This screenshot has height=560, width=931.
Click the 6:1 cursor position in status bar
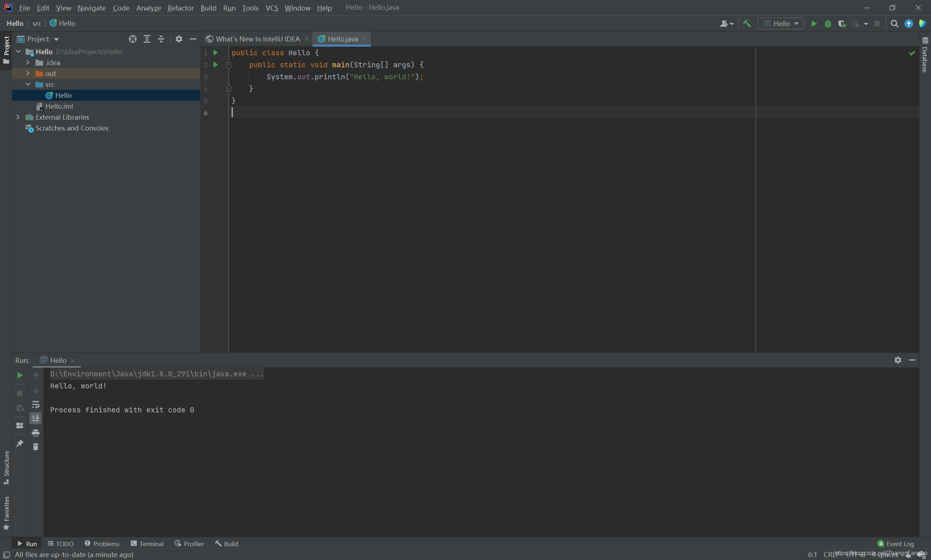click(812, 554)
